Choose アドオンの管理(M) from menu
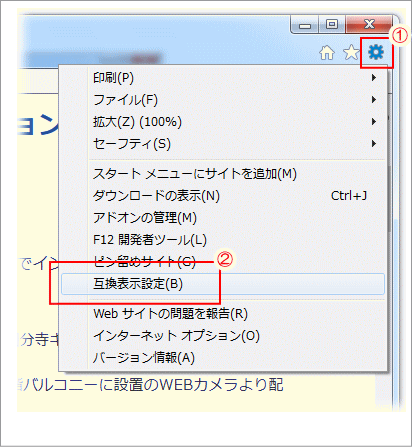The height and width of the screenshot is (447, 412). point(223,218)
